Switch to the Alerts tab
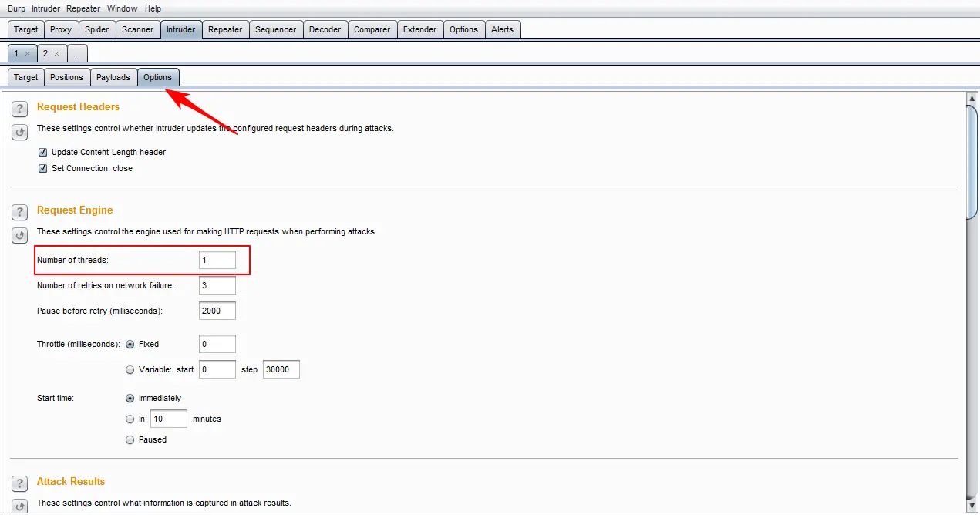The height and width of the screenshot is (515, 980). 502,29
